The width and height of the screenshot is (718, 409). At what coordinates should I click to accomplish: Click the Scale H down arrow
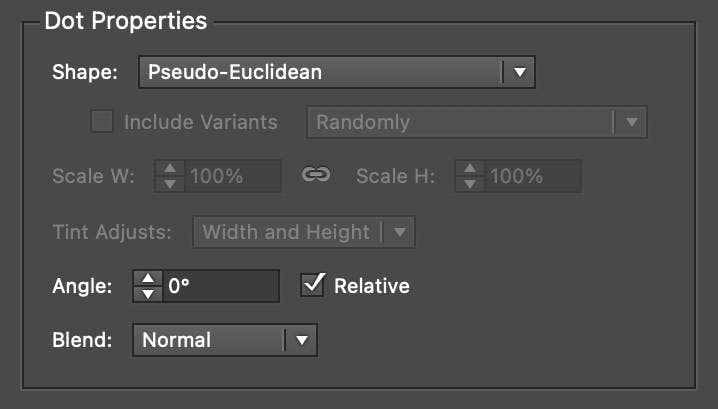pyautogui.click(x=469, y=184)
